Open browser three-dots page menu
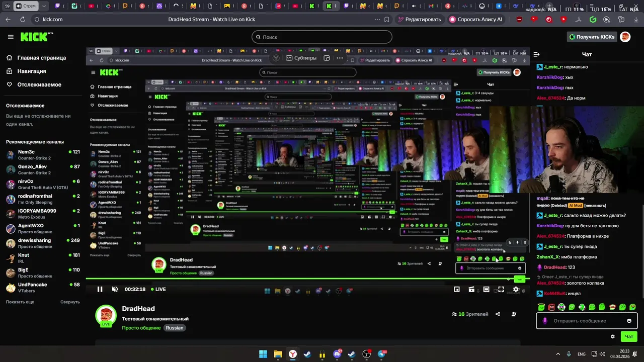This screenshot has width=644, height=362. (x=377, y=19)
